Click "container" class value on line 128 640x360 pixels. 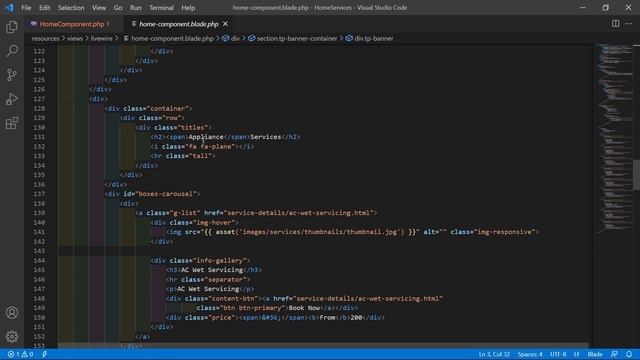tap(168, 109)
